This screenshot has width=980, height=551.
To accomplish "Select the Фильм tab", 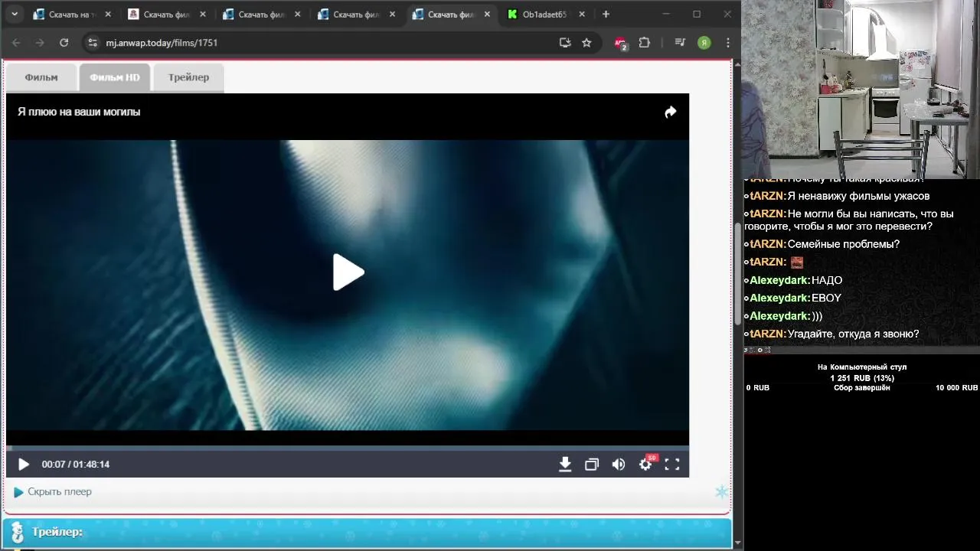I will coord(41,77).
